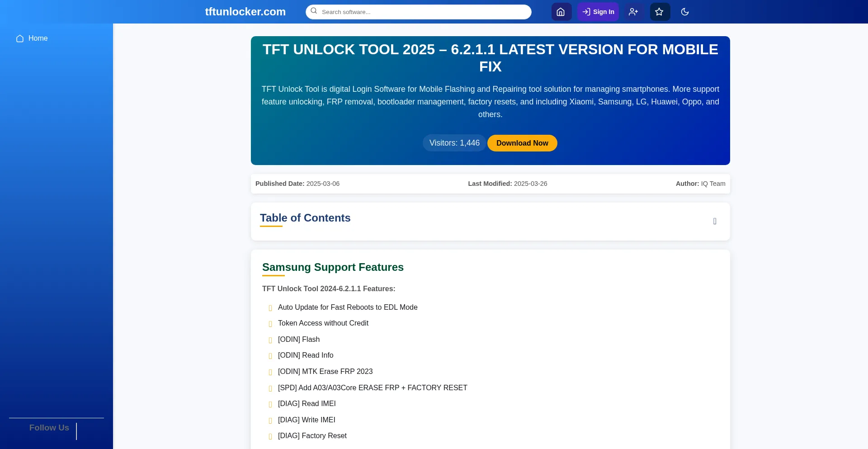The height and width of the screenshot is (449, 868).
Task: Click the TFT UNLOCK TOOL 2025 page title
Action: (x=491, y=58)
